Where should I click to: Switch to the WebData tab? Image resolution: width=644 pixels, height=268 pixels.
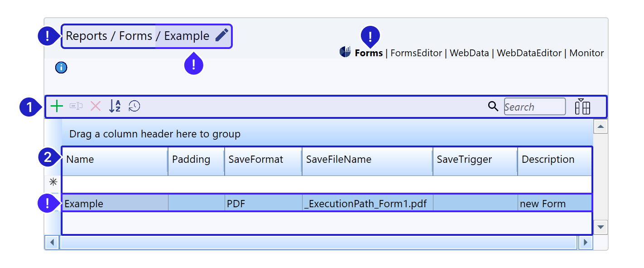469,53
